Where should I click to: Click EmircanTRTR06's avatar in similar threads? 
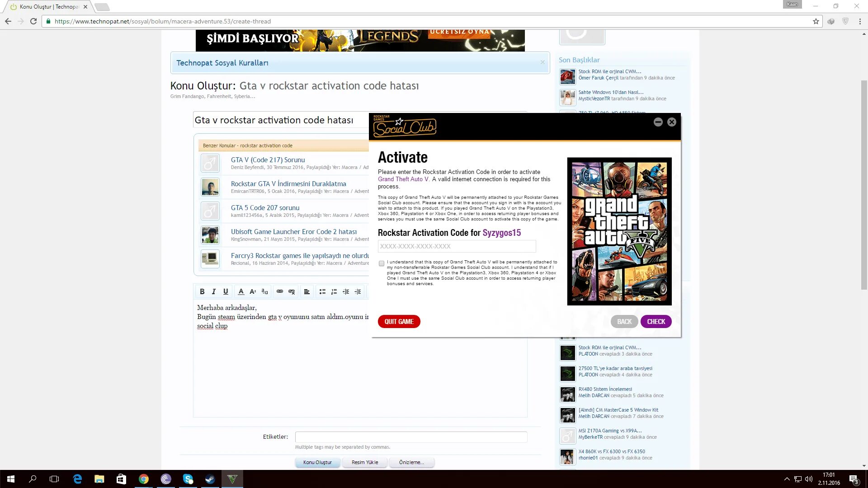tap(210, 187)
